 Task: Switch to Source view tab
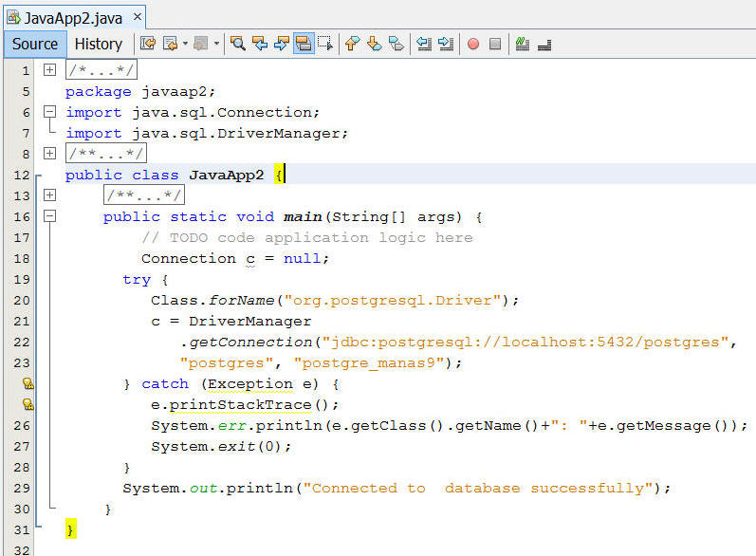35,44
